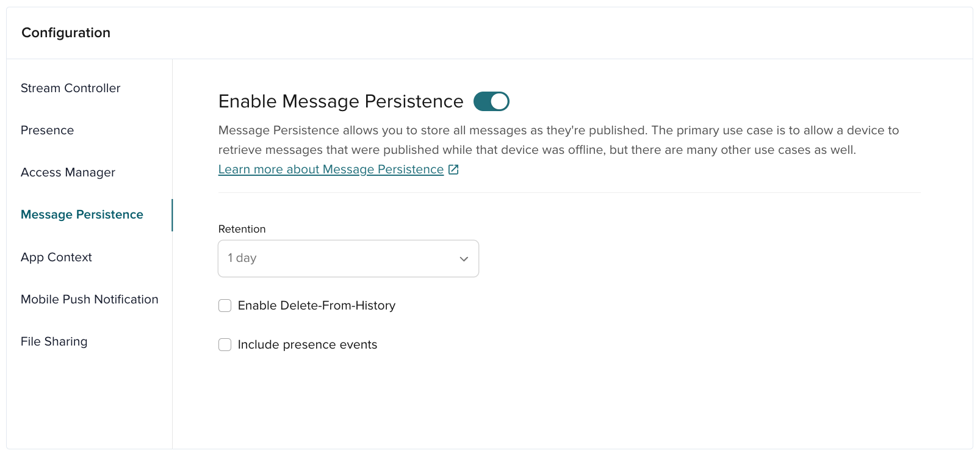This screenshot has width=980, height=453.
Task: Click the external link icon beside Learn more
Action: (453, 169)
